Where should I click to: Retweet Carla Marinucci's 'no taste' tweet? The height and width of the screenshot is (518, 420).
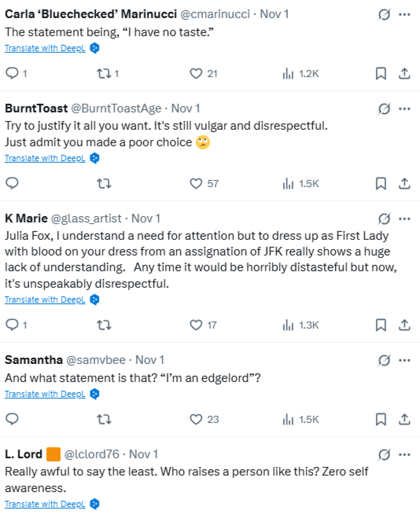click(x=103, y=73)
